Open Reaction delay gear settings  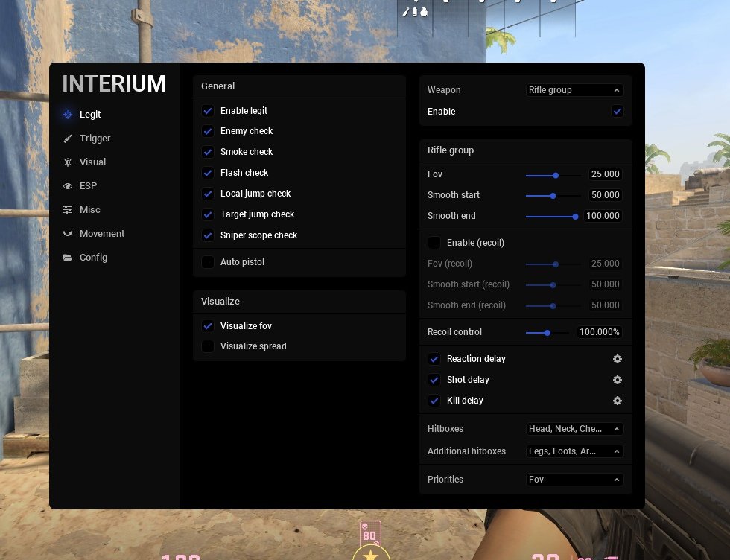click(x=618, y=359)
